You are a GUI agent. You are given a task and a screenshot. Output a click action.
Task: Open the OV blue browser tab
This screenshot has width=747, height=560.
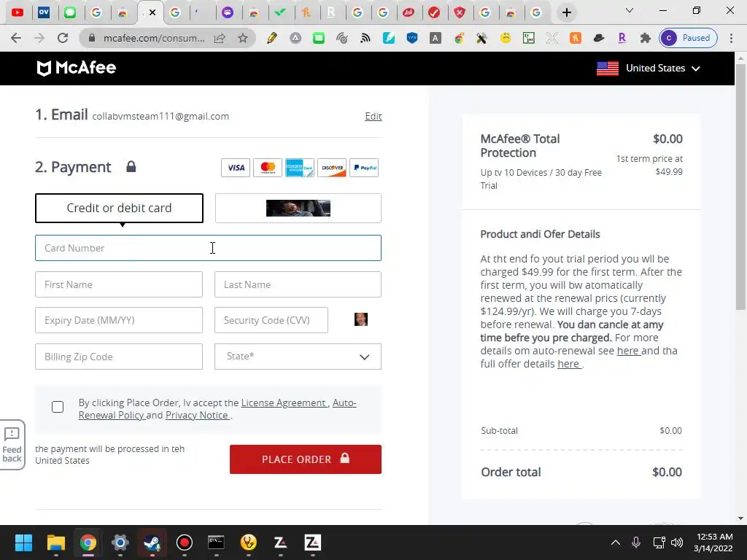tap(44, 12)
